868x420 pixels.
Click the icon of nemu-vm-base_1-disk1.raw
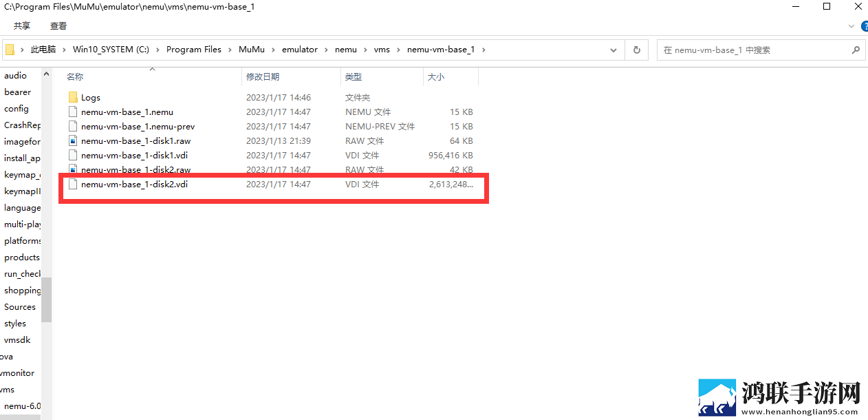click(x=73, y=141)
